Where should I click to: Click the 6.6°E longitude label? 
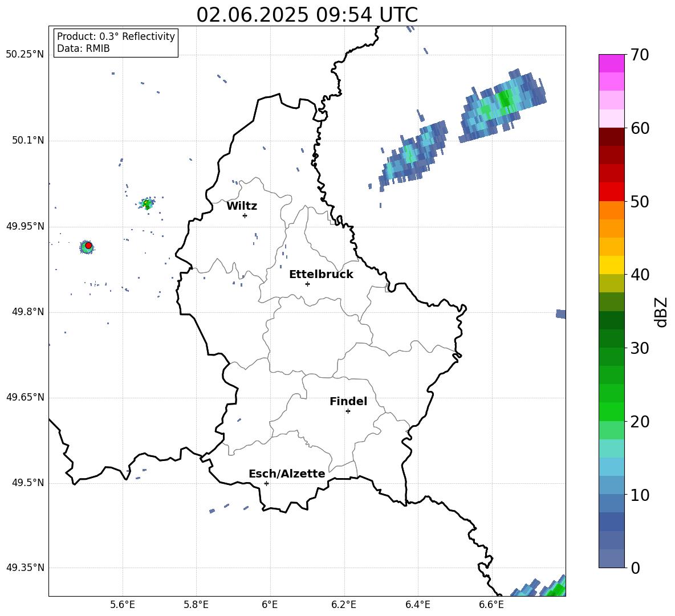pos(491,605)
